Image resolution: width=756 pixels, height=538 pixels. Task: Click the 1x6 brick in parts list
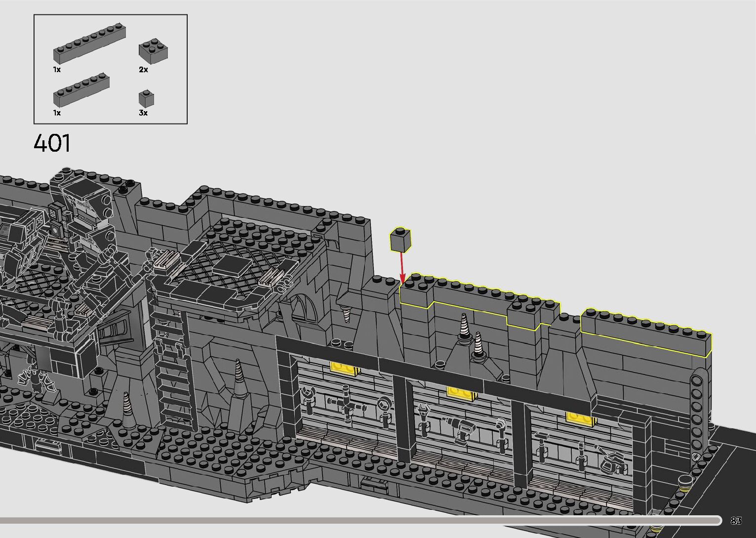click(x=81, y=90)
